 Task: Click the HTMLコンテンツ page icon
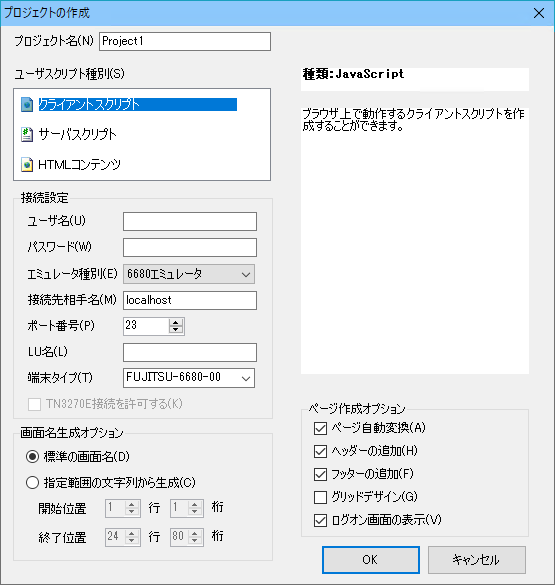tap(27, 164)
